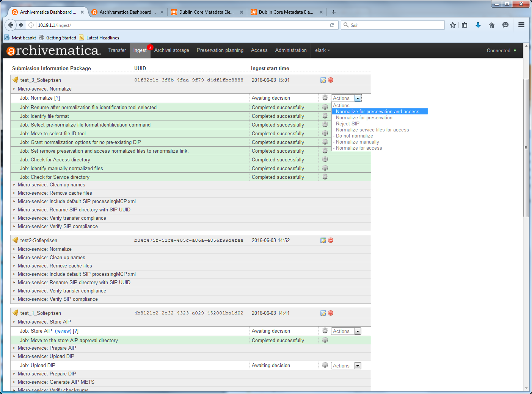The width and height of the screenshot is (532, 394).
Task: Select Normalize for access option
Action: [380, 148]
